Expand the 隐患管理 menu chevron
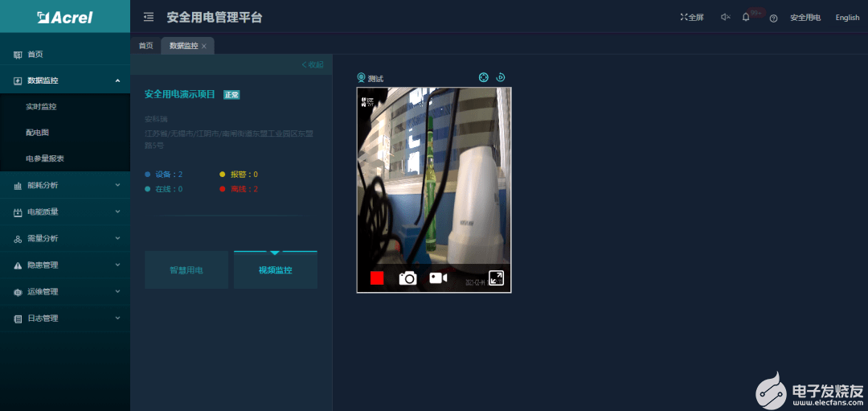The image size is (868, 411). point(117,265)
